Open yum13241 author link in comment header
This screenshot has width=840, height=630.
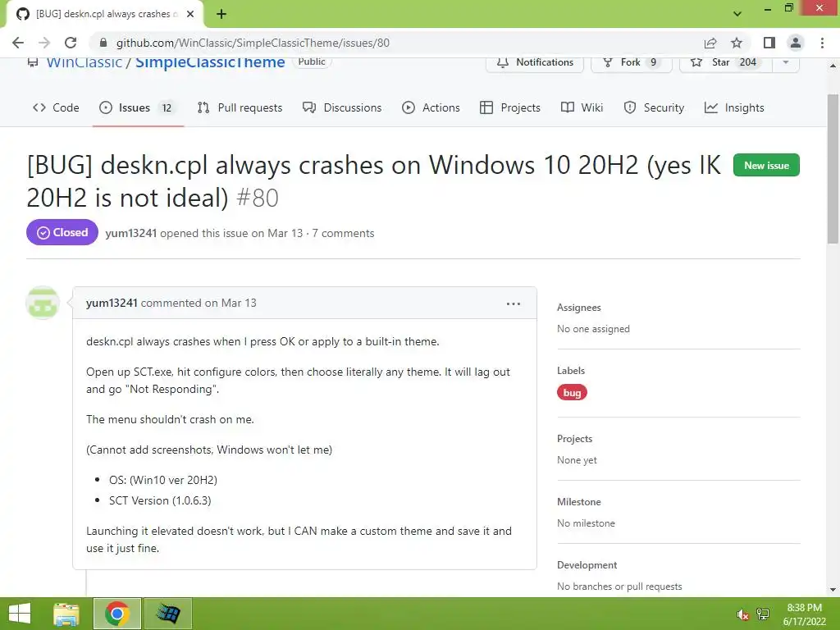(112, 303)
